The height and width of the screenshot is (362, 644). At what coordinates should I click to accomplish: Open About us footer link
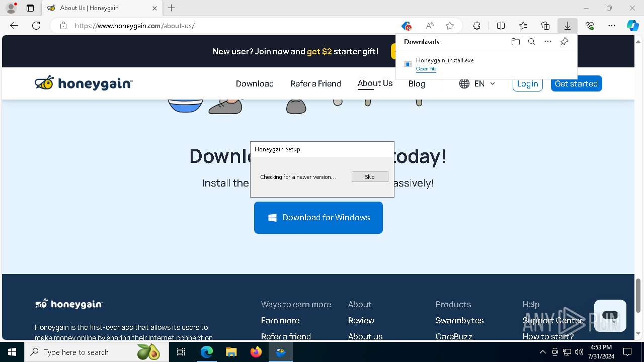[x=365, y=336]
